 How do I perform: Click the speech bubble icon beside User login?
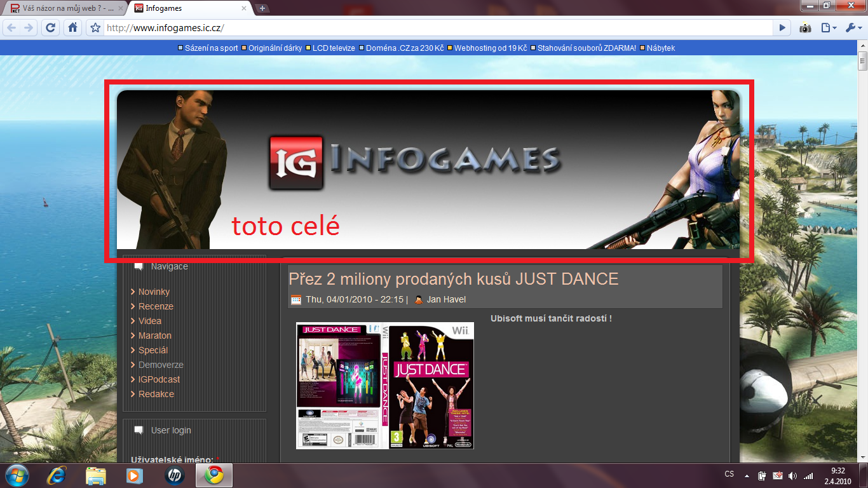[139, 430]
